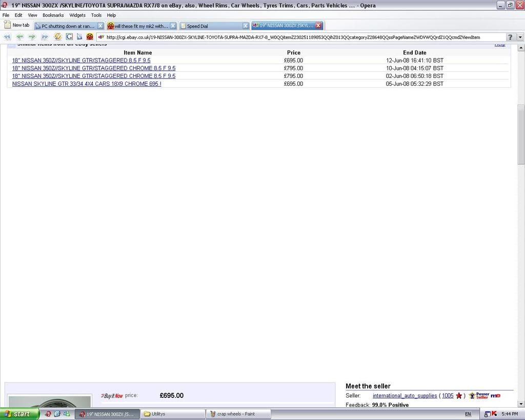Image resolution: width=525 pixels, height=420 pixels.
Task: Go back one page with the green back arrow
Action: pyautogui.click(x=20, y=37)
